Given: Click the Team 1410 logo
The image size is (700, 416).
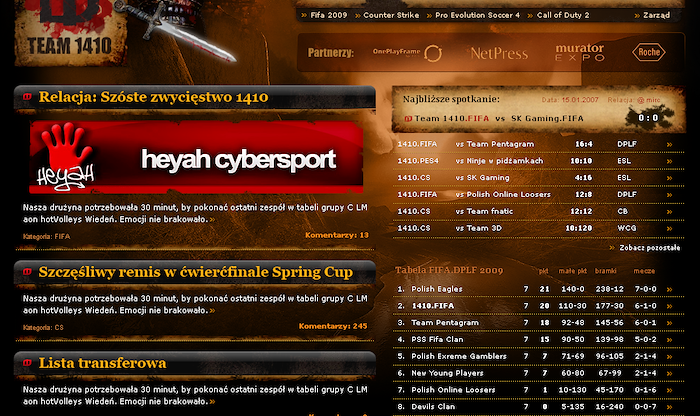Looking at the screenshot, I should tap(71, 32).
